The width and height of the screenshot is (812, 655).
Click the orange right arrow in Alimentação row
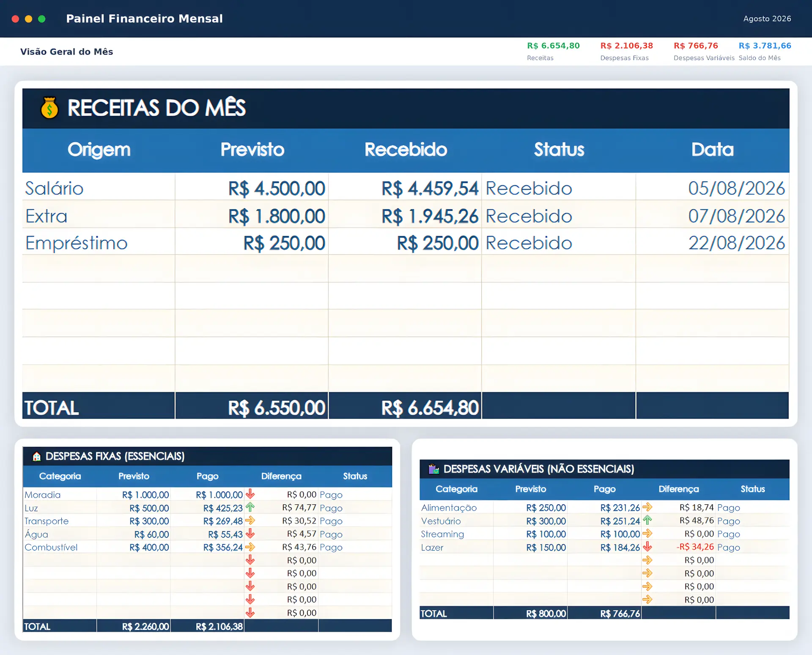point(647,507)
